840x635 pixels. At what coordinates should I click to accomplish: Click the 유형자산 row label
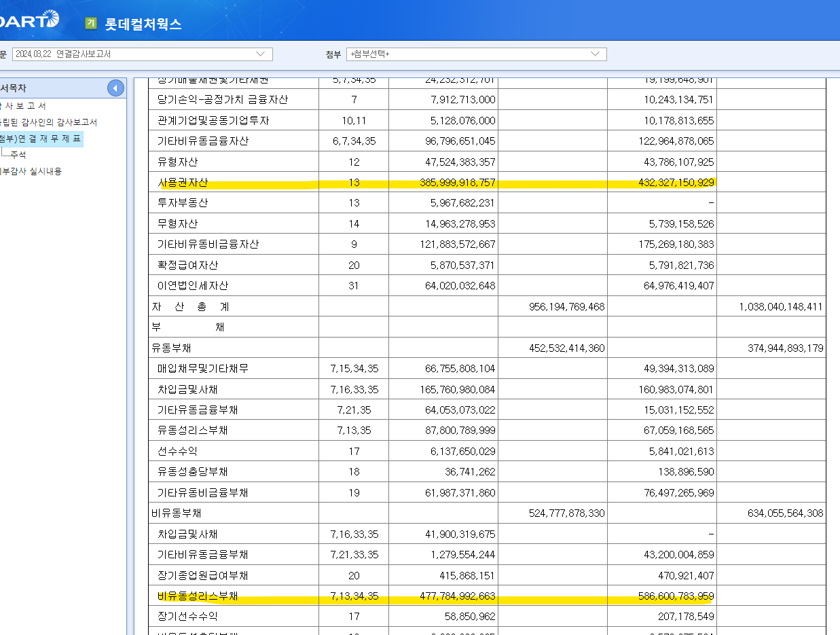tap(177, 162)
